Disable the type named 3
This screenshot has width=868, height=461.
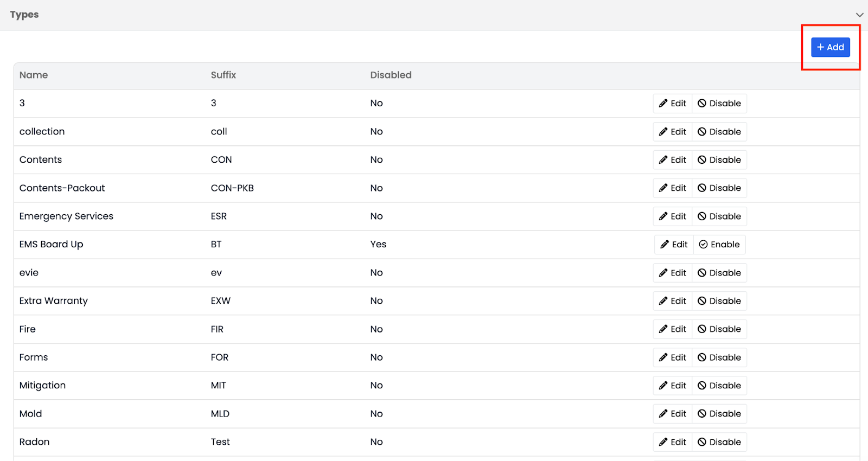719,104
